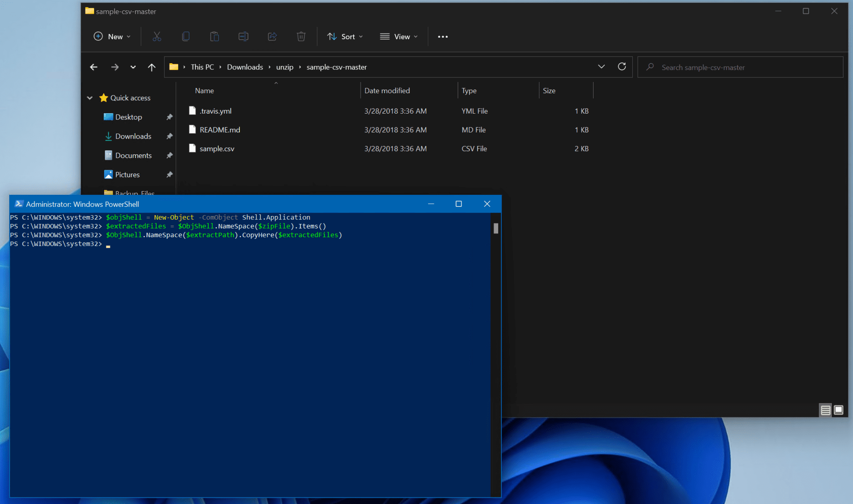Collapse the Quick access section
The width and height of the screenshot is (853, 504).
click(90, 98)
